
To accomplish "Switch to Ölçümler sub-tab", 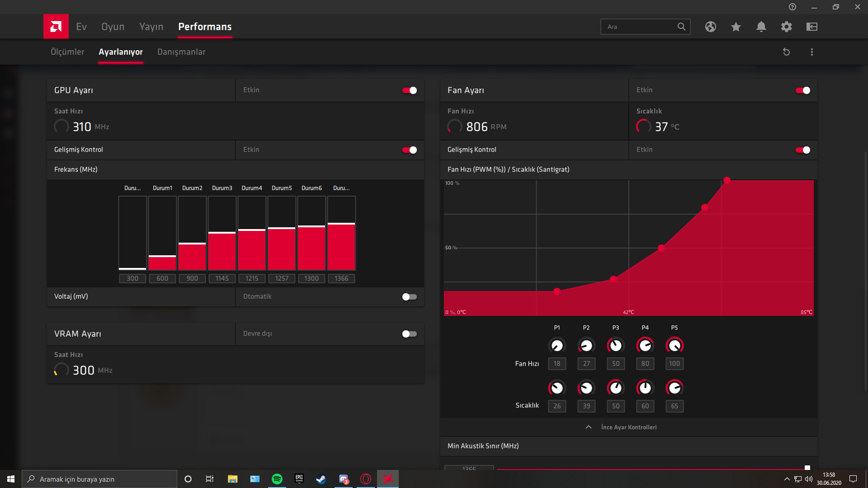I will click(x=67, y=52).
